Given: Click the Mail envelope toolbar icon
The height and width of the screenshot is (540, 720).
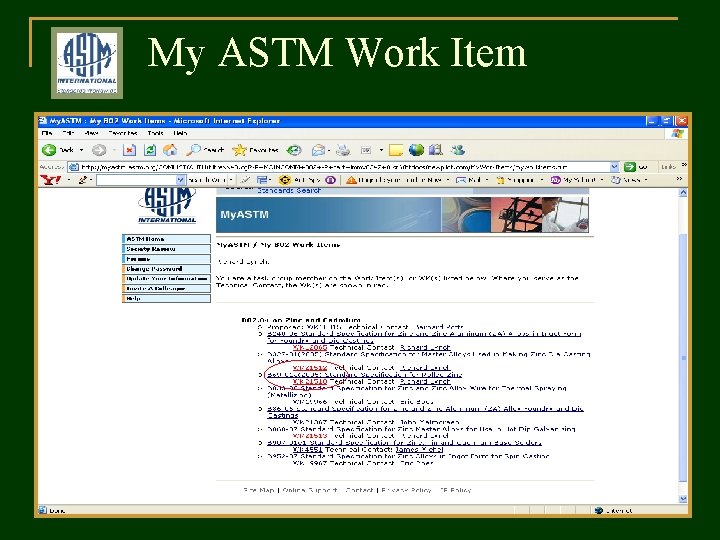Looking at the screenshot, I should pyautogui.click(x=318, y=150).
